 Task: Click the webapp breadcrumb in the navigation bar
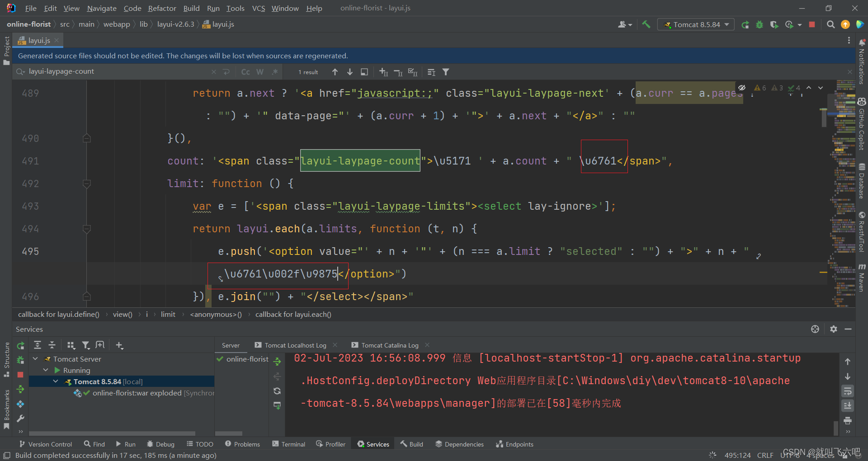point(117,24)
